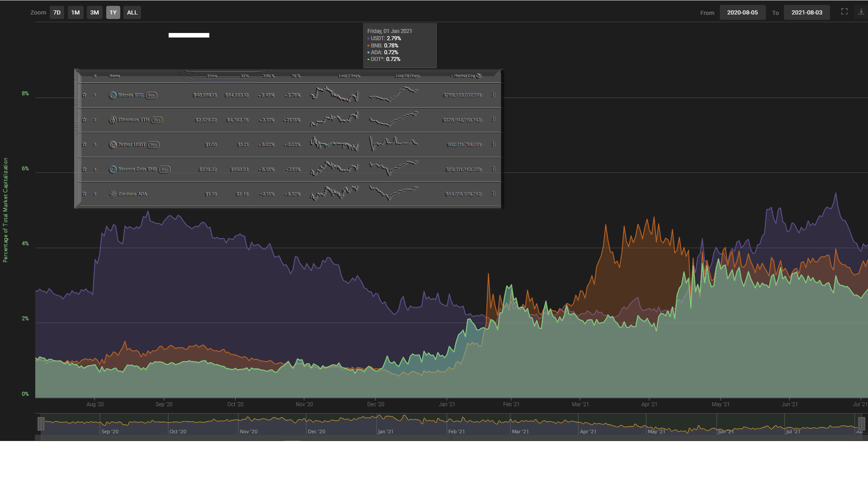This screenshot has height=488, width=868.
Task: Enter fullscreen chart view
Action: tap(844, 12)
